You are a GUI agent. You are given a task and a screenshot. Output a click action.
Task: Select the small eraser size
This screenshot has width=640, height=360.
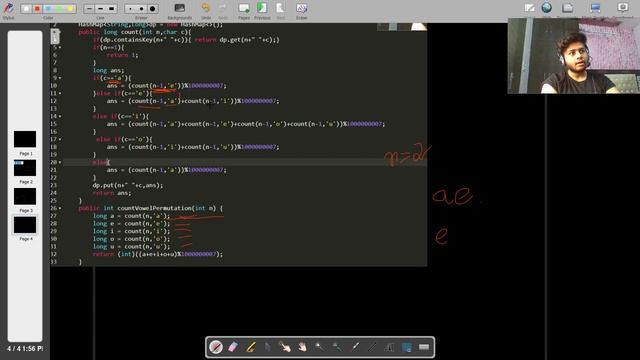point(130,9)
